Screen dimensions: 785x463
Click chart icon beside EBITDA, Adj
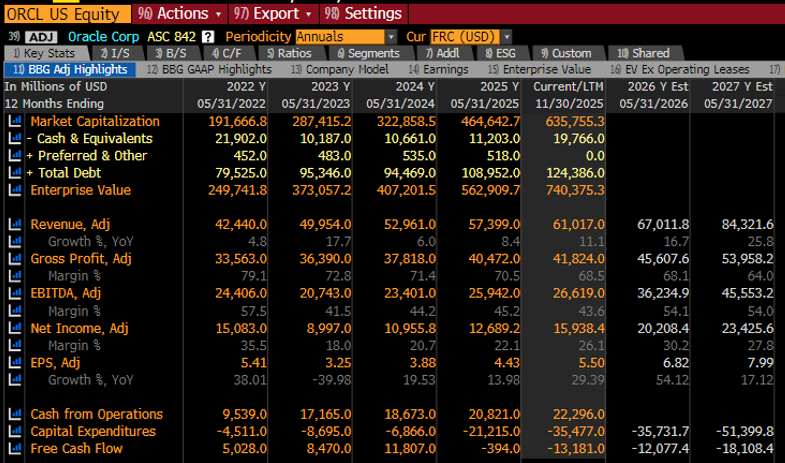(14, 293)
